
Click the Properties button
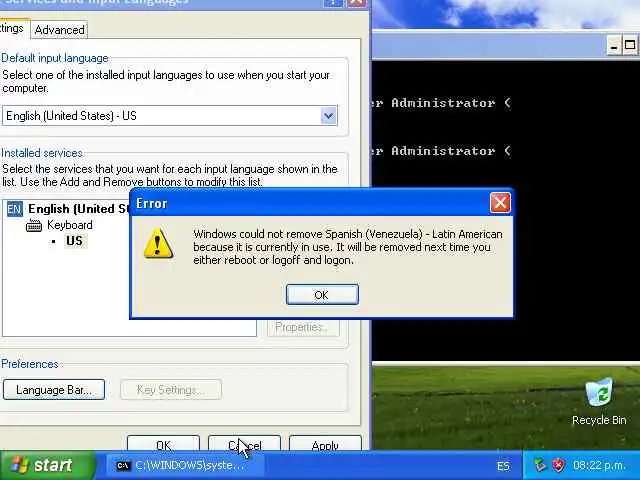(303, 327)
